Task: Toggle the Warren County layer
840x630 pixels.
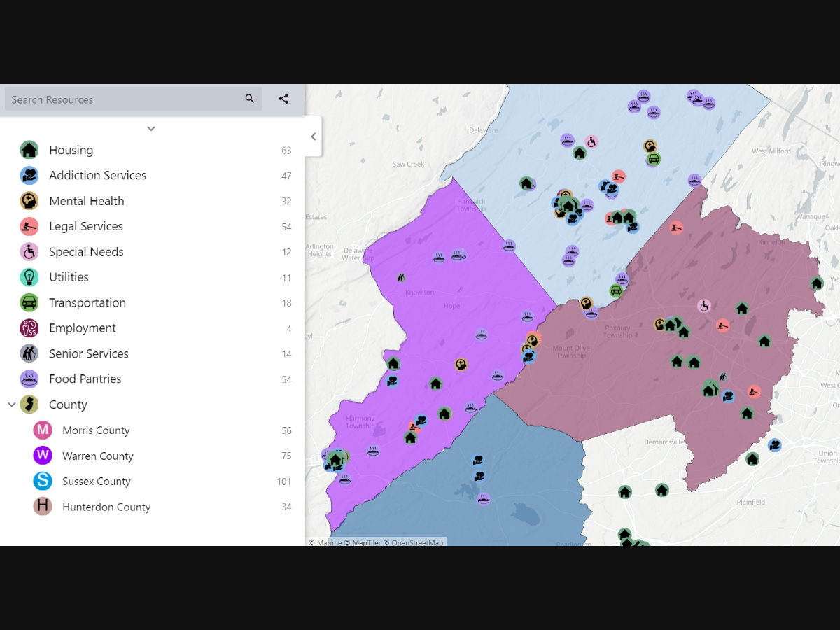Action: pos(97,456)
